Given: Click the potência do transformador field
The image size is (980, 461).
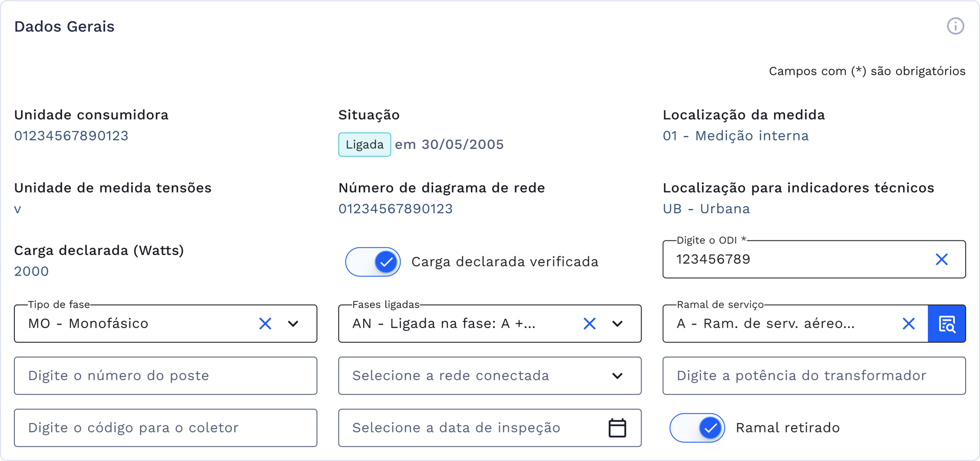Looking at the screenshot, I should click(x=814, y=376).
